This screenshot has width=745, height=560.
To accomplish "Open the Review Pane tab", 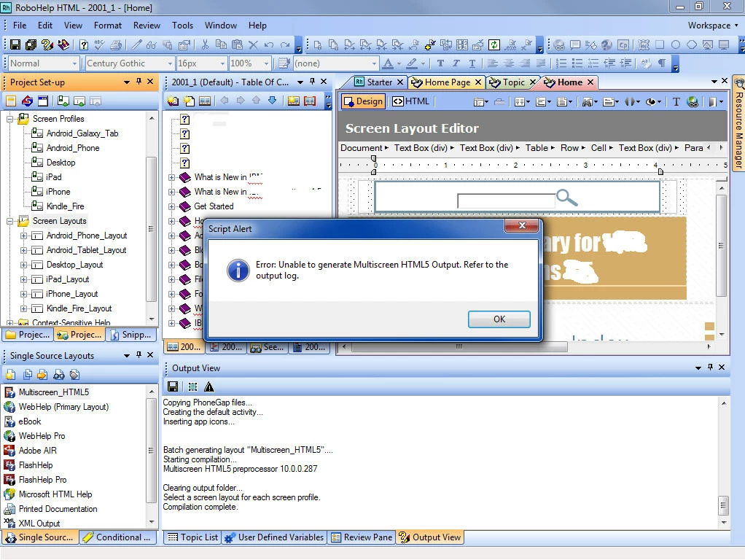I will (x=362, y=537).
